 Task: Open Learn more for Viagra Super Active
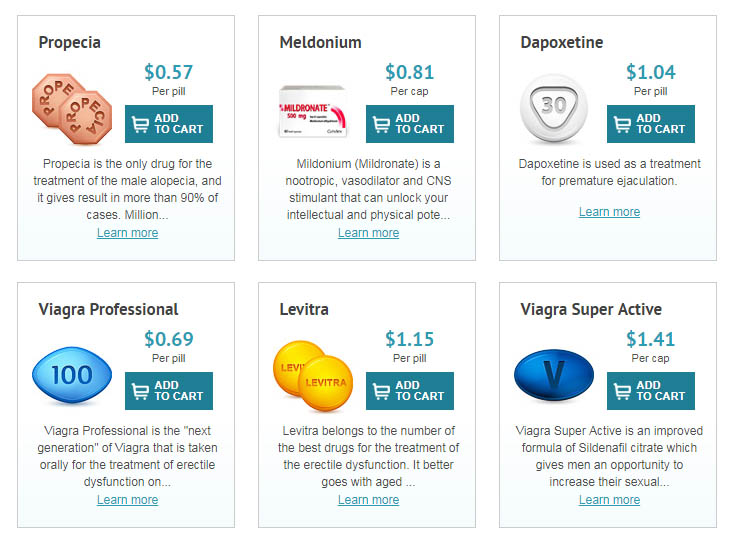[x=609, y=500]
